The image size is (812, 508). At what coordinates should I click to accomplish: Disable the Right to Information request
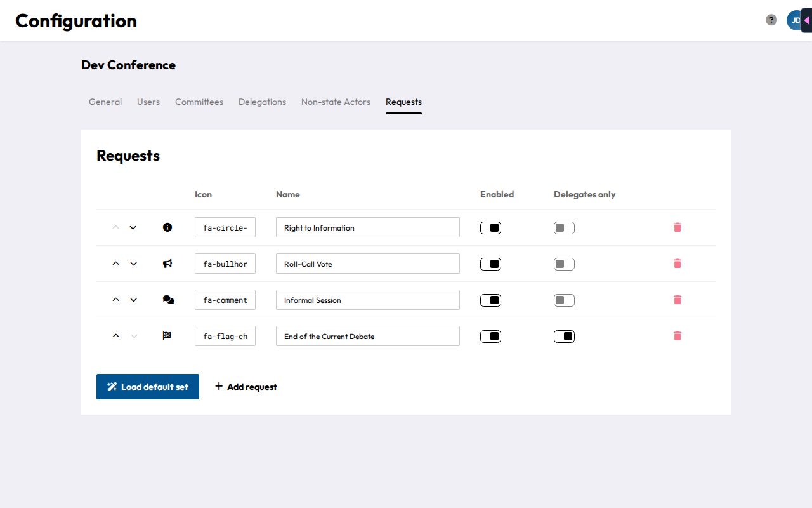click(x=490, y=228)
